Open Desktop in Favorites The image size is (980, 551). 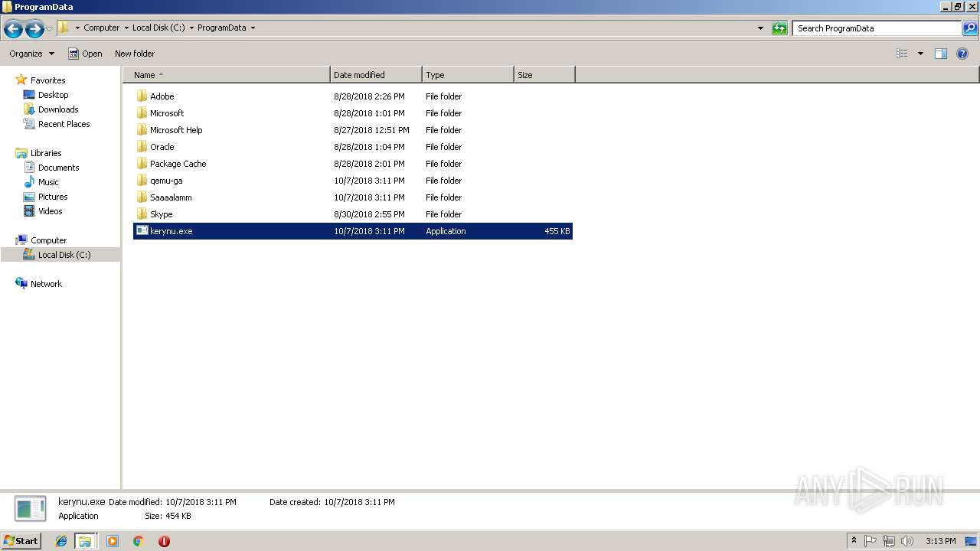click(x=53, y=95)
